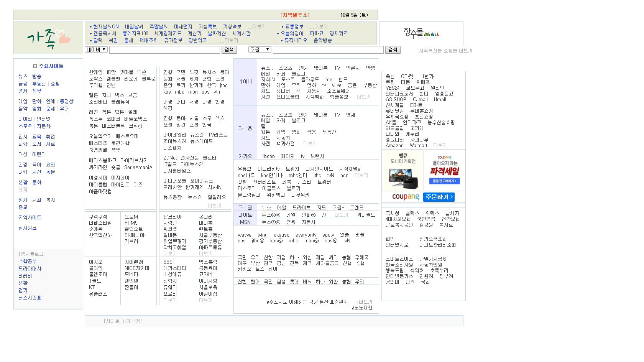Select 동영상 in the left sidebar
The width and height of the screenshot is (644, 362).
tap(66, 101)
